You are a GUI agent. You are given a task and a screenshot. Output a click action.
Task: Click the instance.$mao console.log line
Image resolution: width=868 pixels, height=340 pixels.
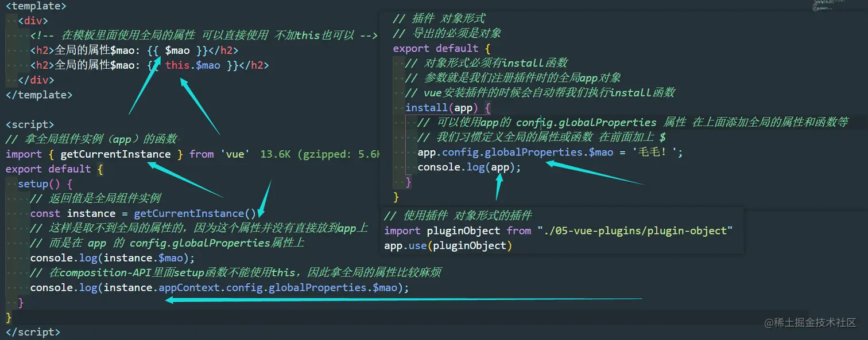point(112,257)
